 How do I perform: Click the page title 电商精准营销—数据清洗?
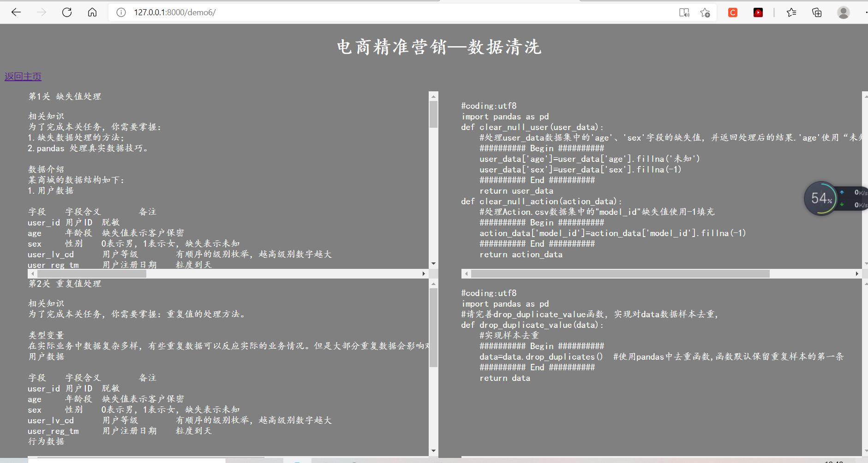(x=438, y=47)
